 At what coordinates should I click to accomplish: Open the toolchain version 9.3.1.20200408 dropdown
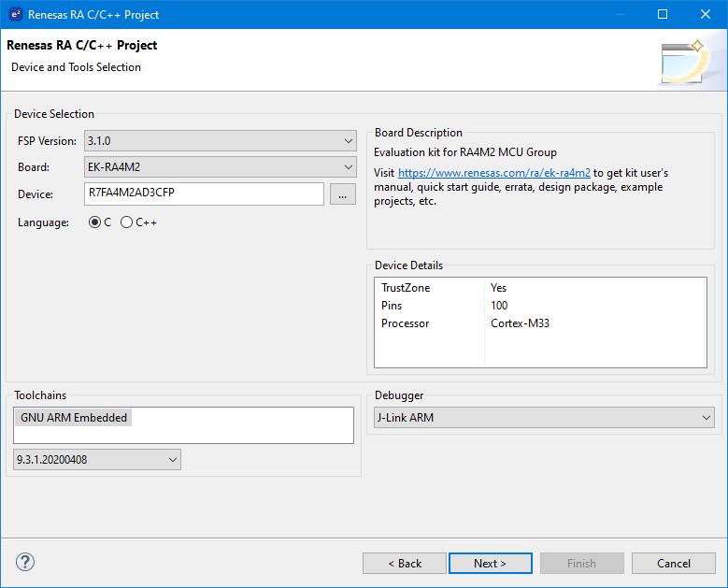tap(97, 459)
